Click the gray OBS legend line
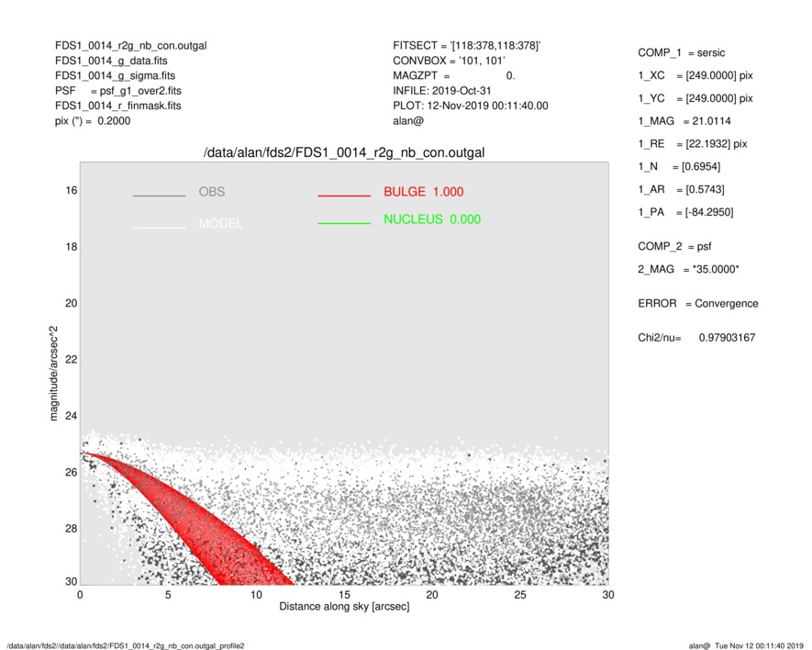This screenshot has width=812, height=650. point(159,196)
